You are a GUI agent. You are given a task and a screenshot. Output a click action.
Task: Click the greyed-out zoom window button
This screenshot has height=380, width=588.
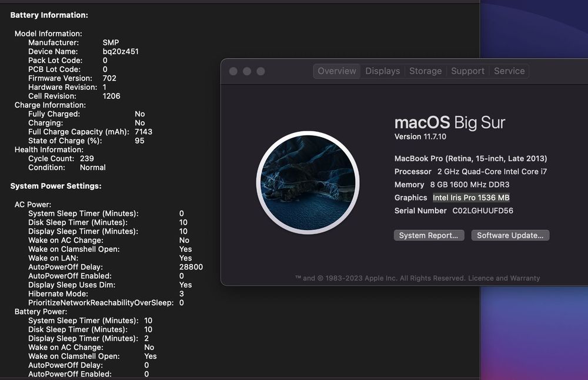click(260, 71)
